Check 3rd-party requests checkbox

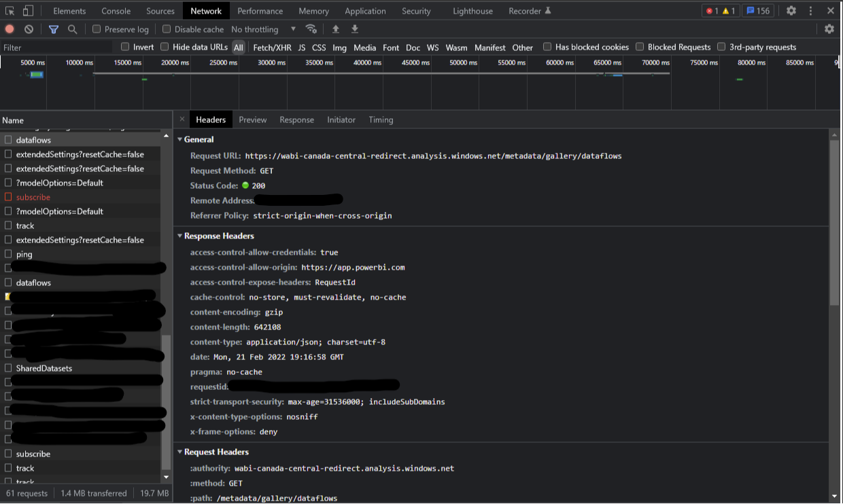(721, 47)
